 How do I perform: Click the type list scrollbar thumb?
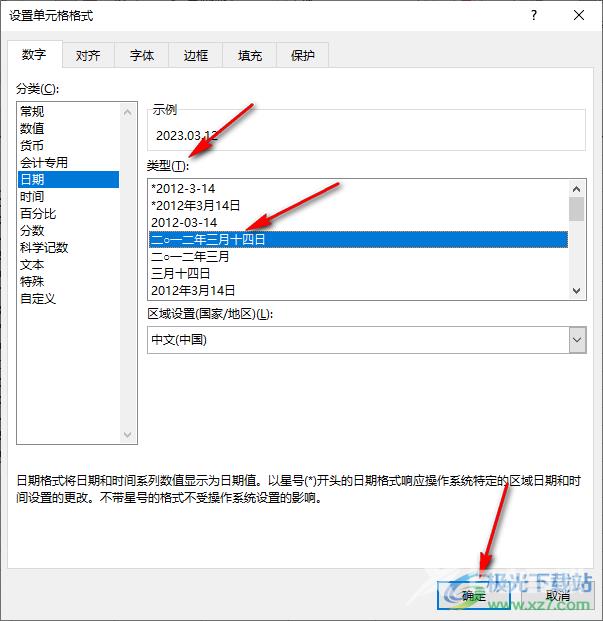(576, 209)
